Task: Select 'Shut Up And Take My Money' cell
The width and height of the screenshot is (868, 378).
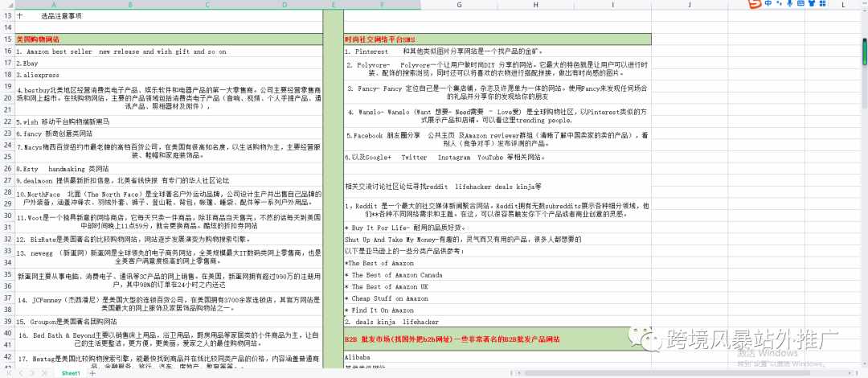Action: click(497, 239)
